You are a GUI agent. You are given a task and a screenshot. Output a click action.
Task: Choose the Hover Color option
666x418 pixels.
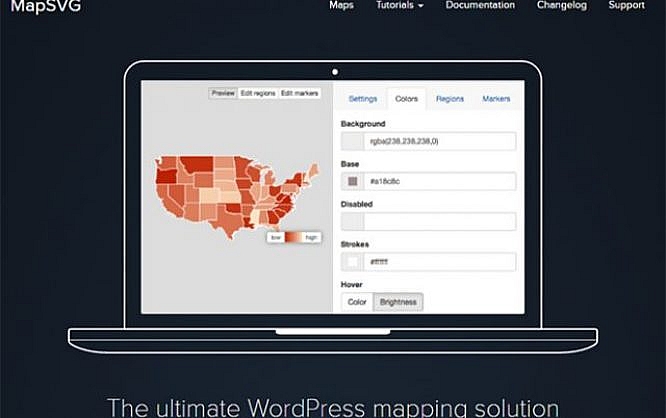(x=357, y=302)
